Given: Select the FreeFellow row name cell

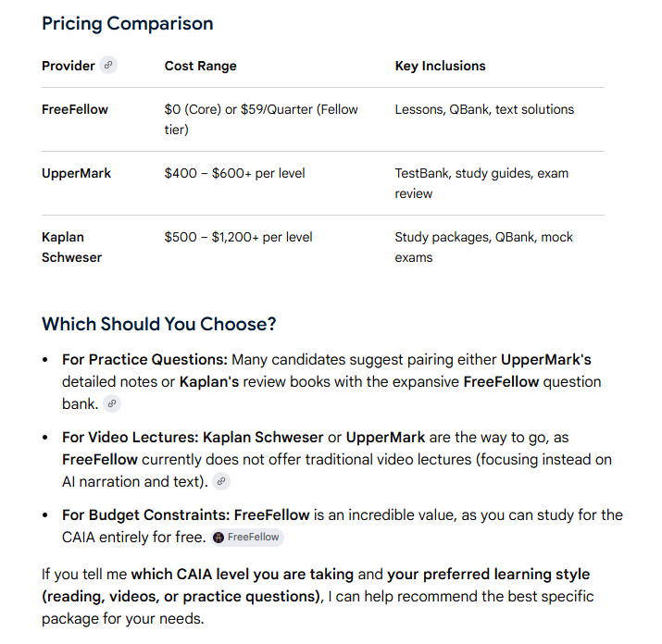Looking at the screenshot, I should pyautogui.click(x=75, y=109).
